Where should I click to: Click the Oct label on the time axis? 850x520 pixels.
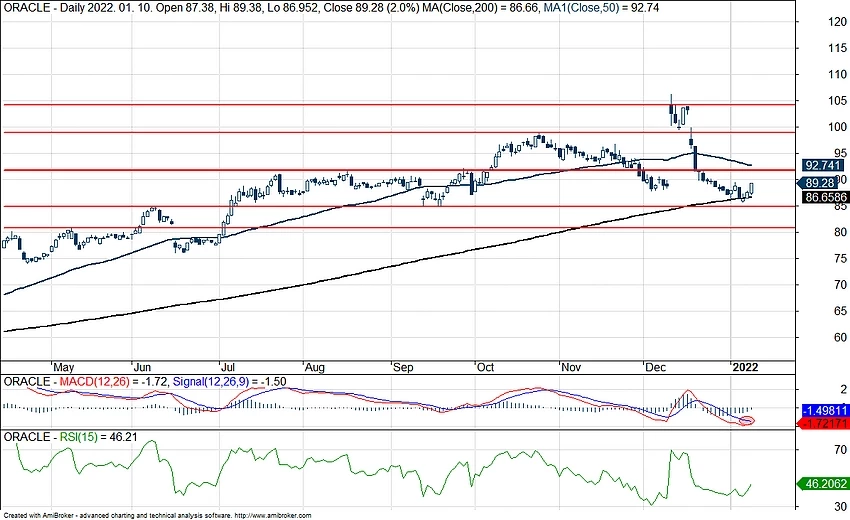(x=485, y=367)
